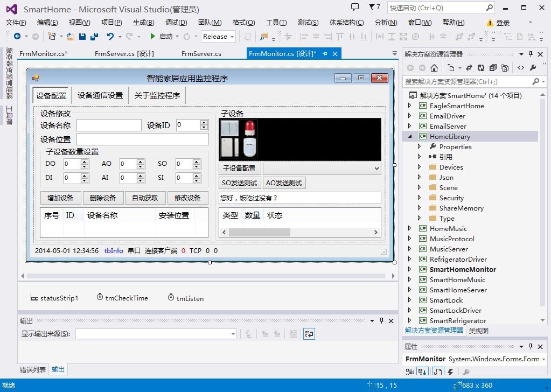Open the FrmMonitor object dropdown in Properties
Screen dimensions: 551x392
click(544, 359)
